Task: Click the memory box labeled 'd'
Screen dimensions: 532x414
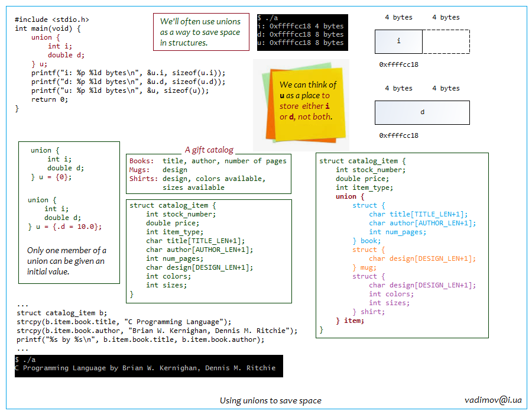Action: tap(423, 112)
